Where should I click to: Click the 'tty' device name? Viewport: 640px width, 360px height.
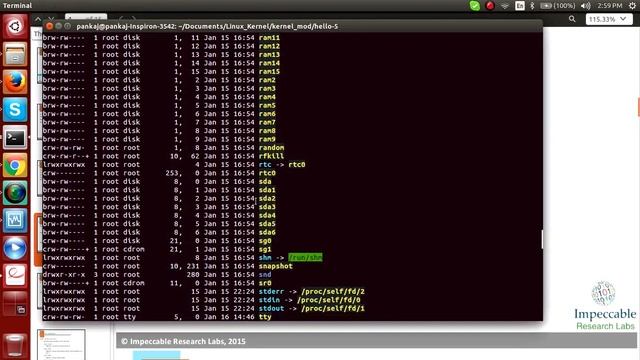(265, 317)
